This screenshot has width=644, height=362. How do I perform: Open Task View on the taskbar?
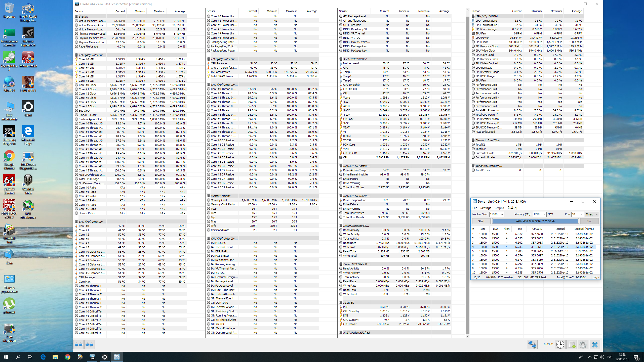30,357
